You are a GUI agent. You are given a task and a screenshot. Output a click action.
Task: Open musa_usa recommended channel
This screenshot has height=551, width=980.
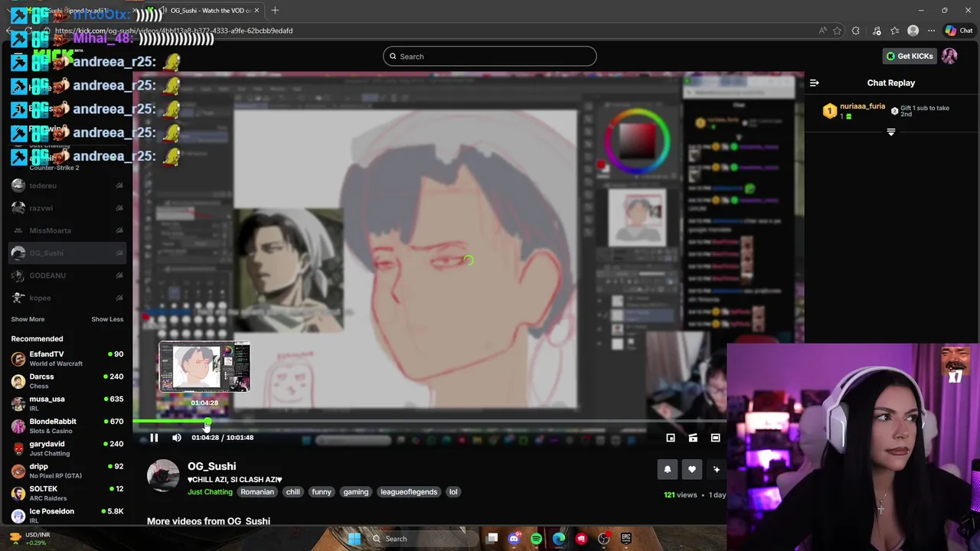coord(67,403)
